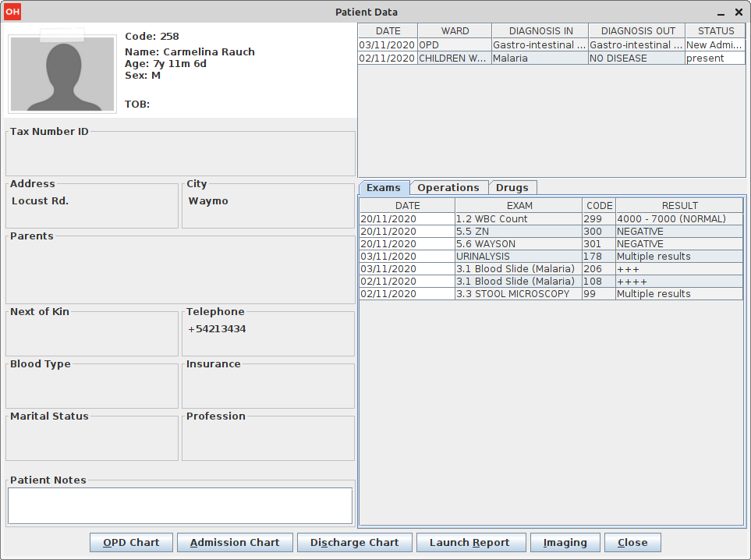
Task: Select the URINALYSIS exam row
Action: (x=518, y=257)
